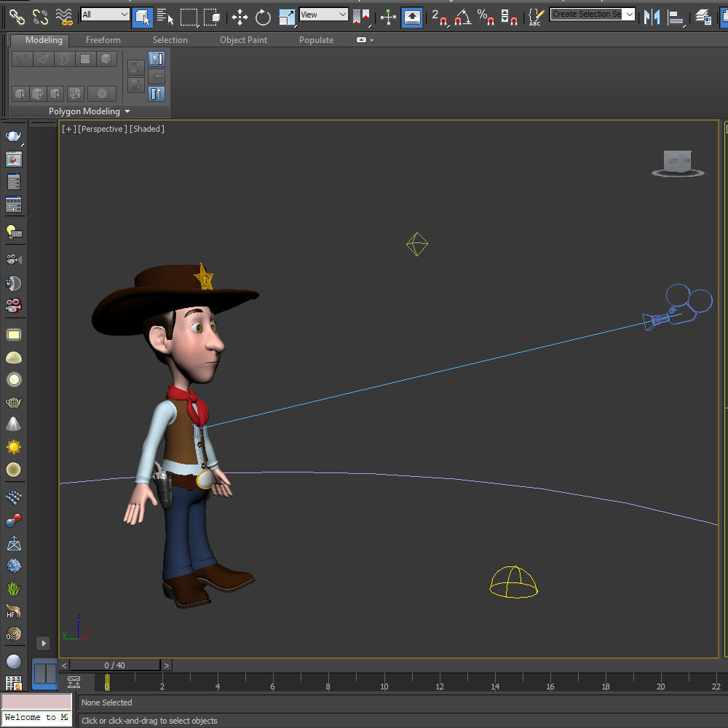Click the skylight dome icon in sidebar
The height and width of the screenshot is (728, 728).
point(13,357)
